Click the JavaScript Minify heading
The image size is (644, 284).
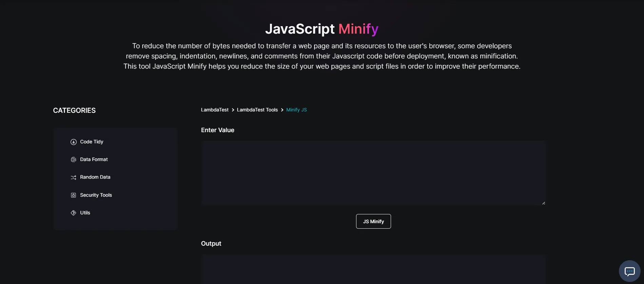point(322,29)
